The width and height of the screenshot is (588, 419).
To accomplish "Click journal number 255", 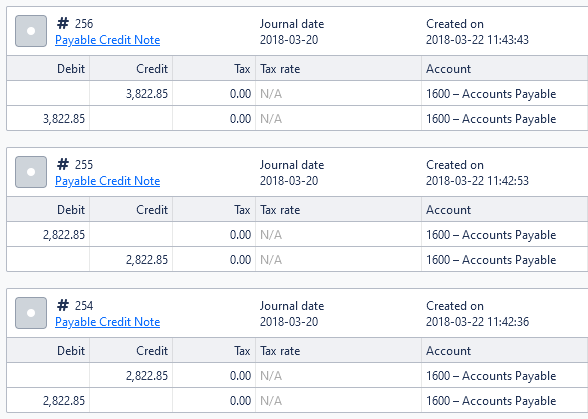I will point(84,165).
